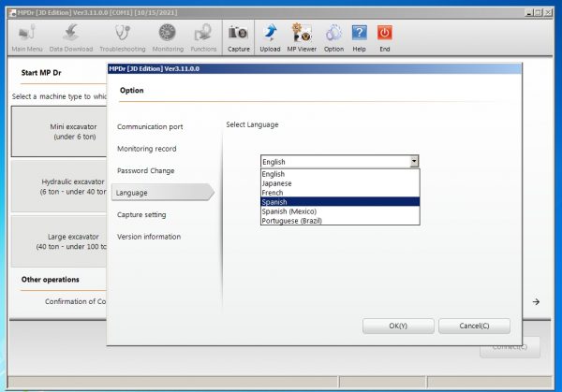The height and width of the screenshot is (392, 562).
Task: Open Help from the toolbar
Action: click(359, 36)
